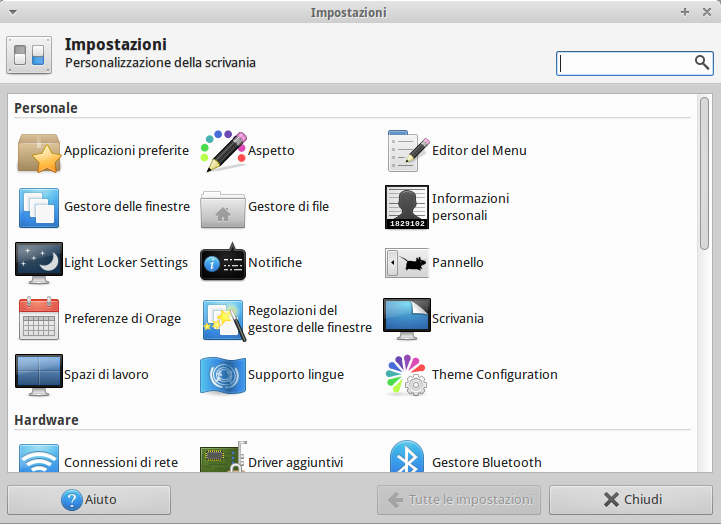Screen dimensions: 721x524
Task: Click the Editor del Menu label
Action: tap(479, 151)
